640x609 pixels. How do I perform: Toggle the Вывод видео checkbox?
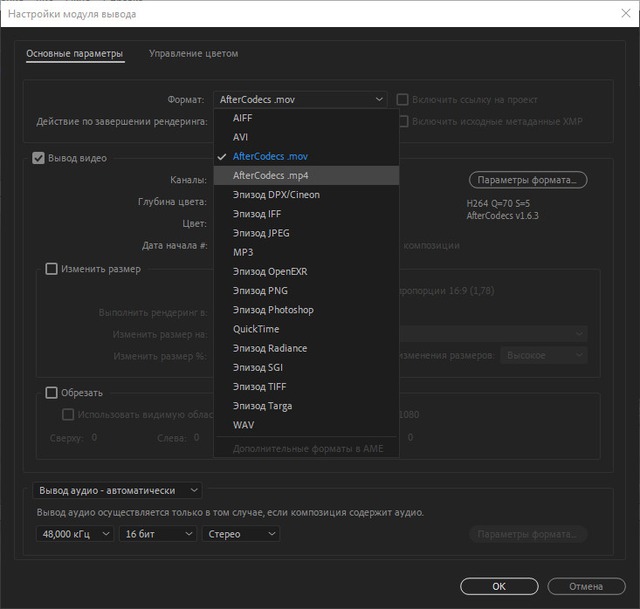(x=39, y=158)
